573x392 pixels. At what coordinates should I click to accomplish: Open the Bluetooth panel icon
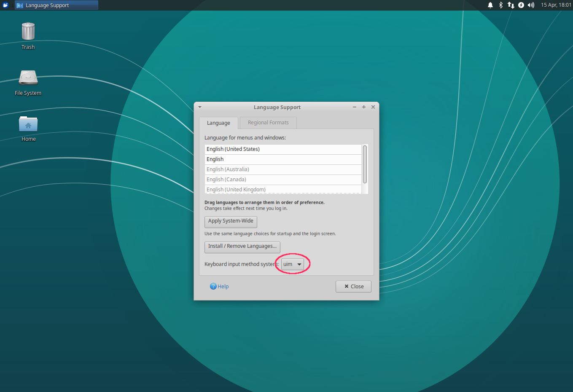point(501,5)
